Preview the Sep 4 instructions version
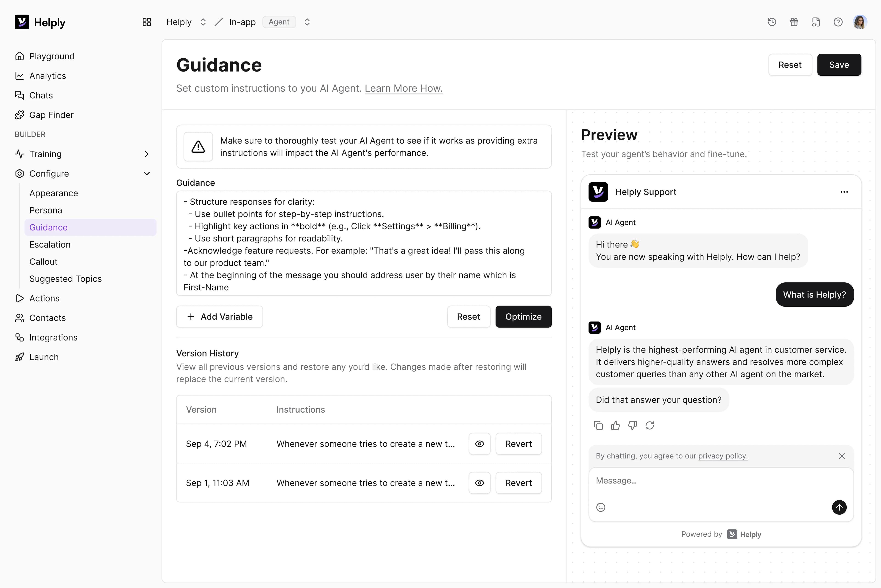 point(479,444)
